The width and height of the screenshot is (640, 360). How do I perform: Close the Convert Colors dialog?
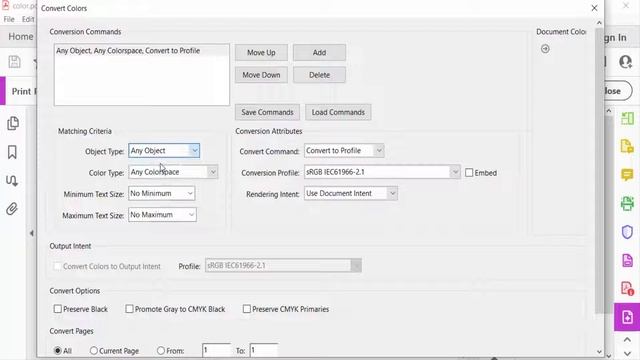coord(594,8)
